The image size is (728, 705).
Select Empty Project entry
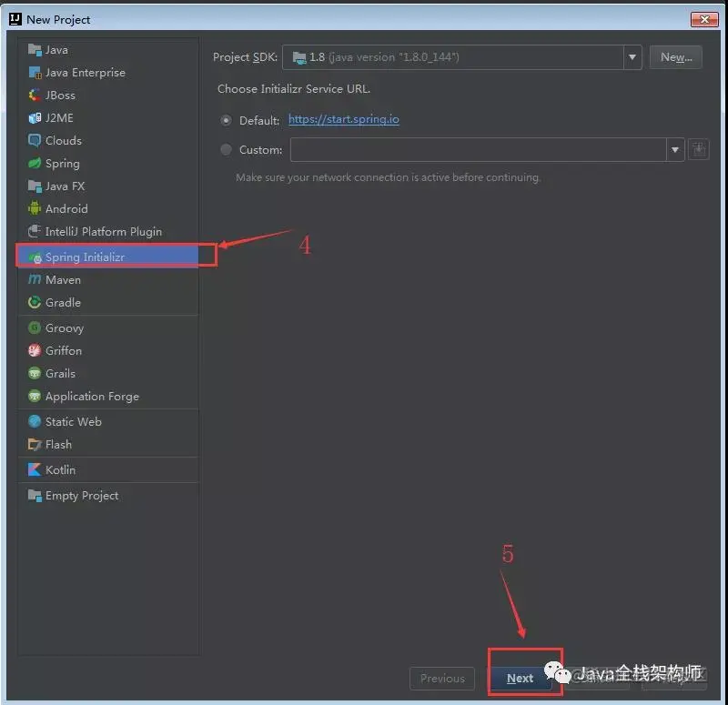tap(107, 495)
